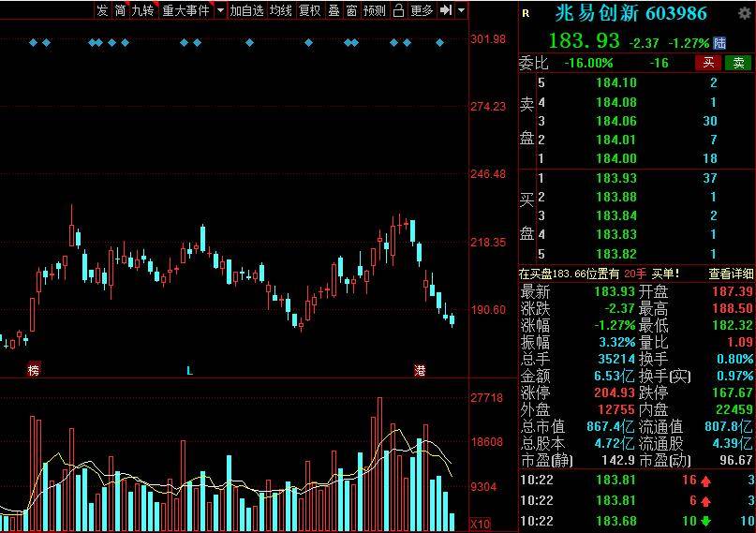
Task: Click the 流通值 value 807.8亿
Action: coord(729,426)
